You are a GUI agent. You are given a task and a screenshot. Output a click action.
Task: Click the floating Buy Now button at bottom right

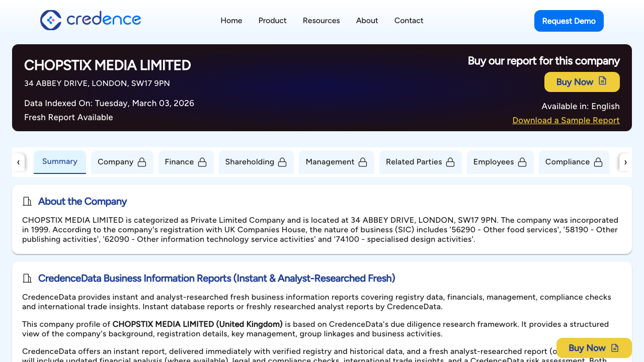click(594, 347)
